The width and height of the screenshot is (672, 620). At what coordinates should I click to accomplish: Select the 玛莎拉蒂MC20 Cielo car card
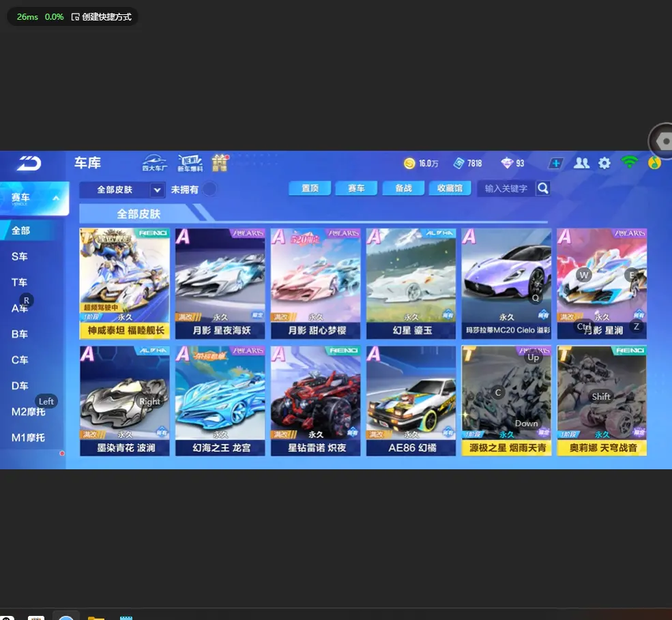(x=507, y=284)
